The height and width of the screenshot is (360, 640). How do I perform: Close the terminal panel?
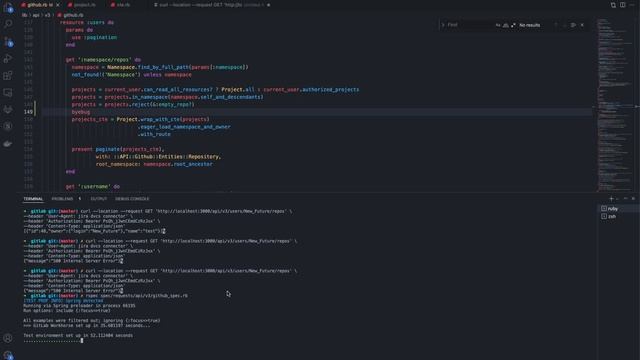[x=633, y=199]
